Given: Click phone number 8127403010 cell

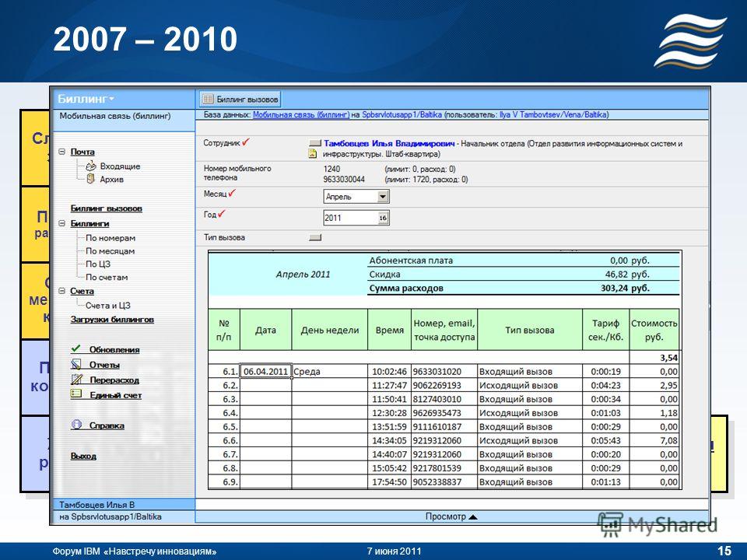Looking at the screenshot, I should pos(444,398).
